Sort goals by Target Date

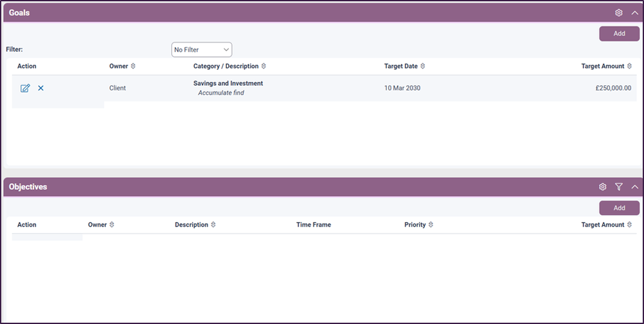422,66
